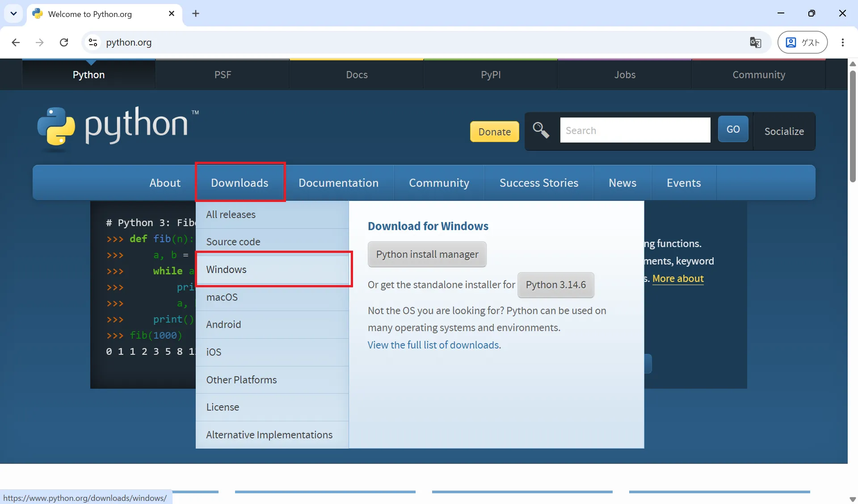858x504 pixels.
Task: Click the yellow Donate button
Action: click(x=495, y=132)
